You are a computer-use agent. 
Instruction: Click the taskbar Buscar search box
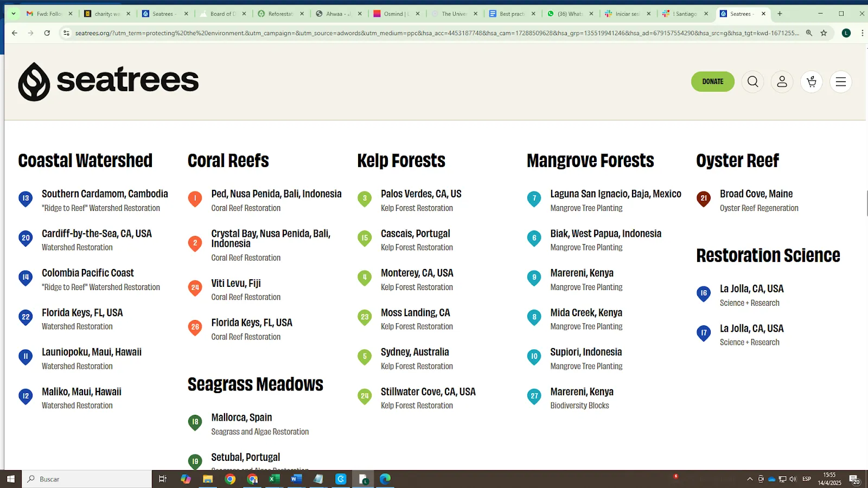pos(87,479)
